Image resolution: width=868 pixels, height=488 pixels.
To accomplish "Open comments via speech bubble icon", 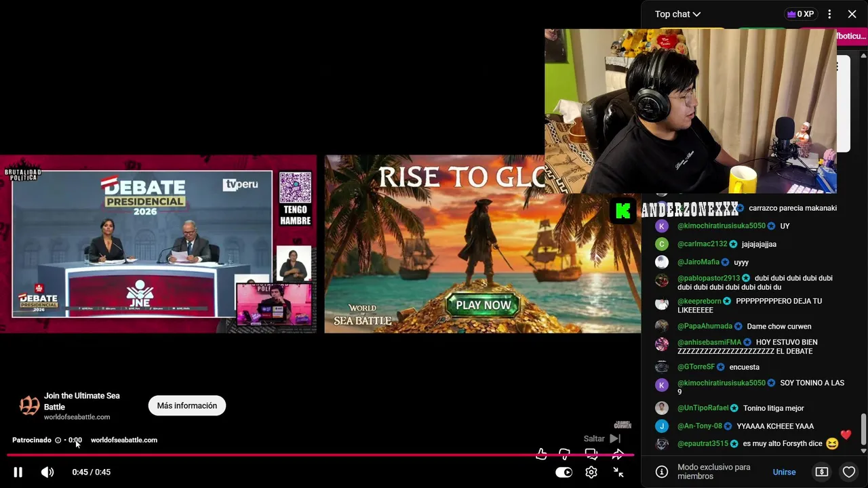I will [591, 454].
